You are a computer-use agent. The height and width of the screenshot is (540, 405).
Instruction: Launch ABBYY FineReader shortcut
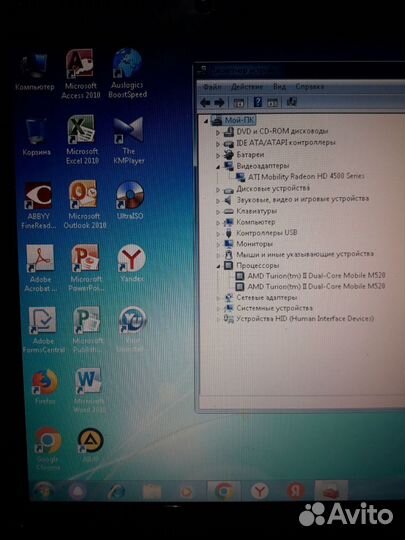pyautogui.click(x=38, y=205)
